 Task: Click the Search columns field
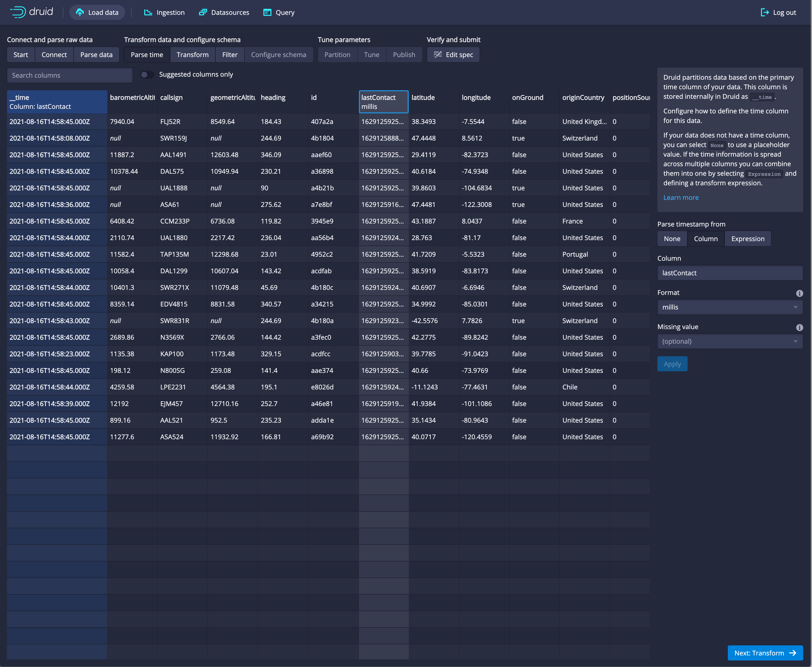tap(70, 75)
